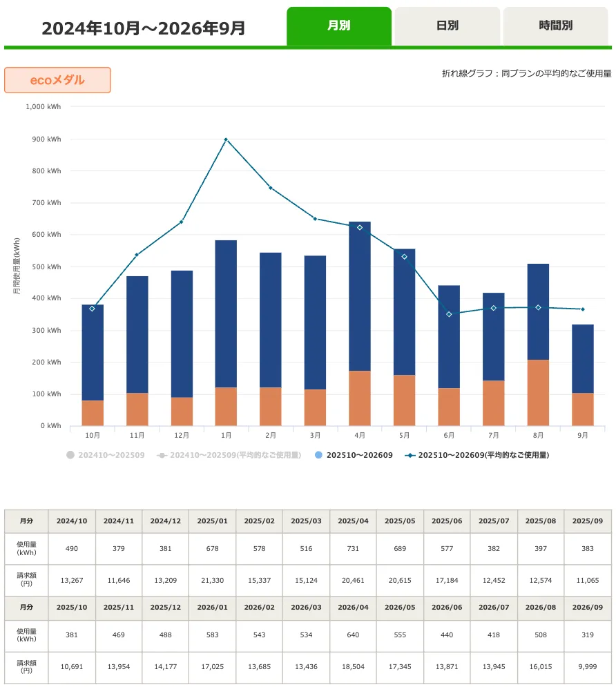
Task: Click the 1月 average line peak marker
Action: (226, 139)
